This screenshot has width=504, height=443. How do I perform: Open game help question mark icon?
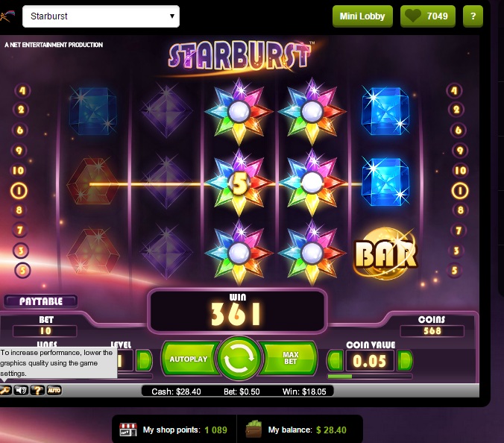[x=37, y=390]
